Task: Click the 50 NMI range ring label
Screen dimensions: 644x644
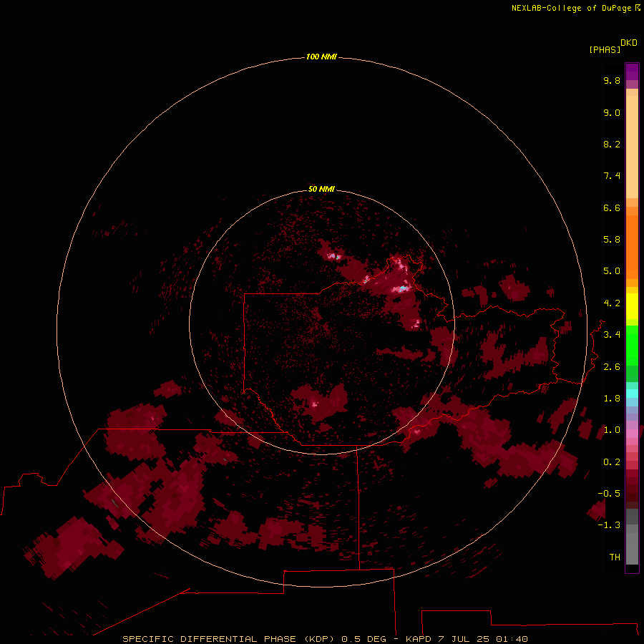Action: [321, 189]
